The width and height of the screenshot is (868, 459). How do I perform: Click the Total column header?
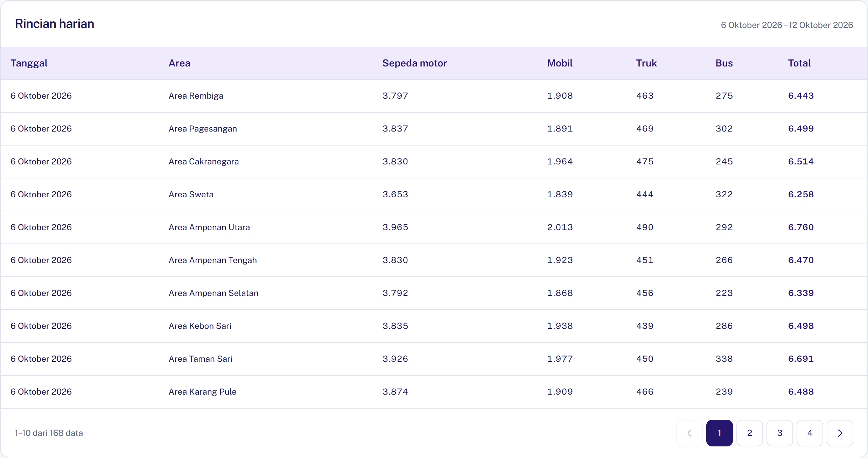point(799,63)
